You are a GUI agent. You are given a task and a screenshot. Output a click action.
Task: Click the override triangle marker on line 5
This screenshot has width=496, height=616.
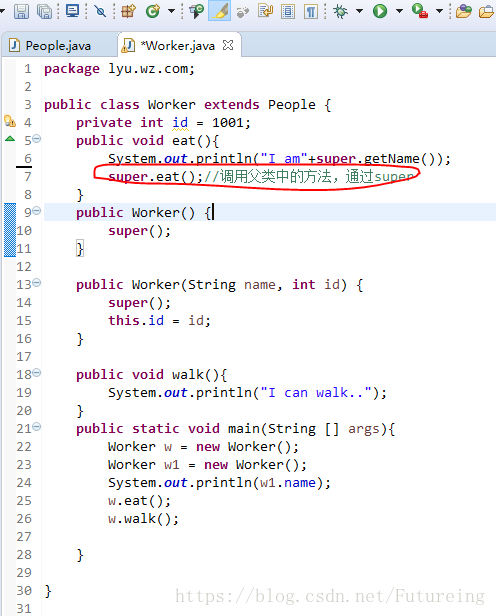tap(10, 139)
